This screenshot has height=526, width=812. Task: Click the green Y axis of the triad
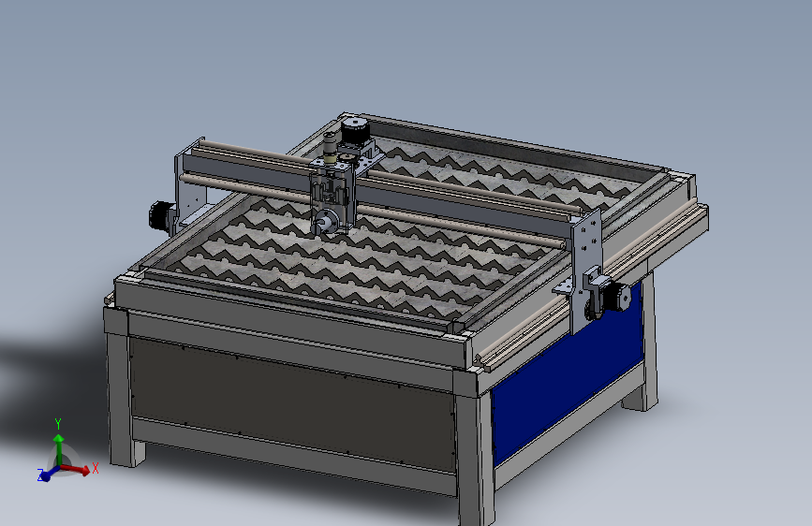tap(59, 449)
